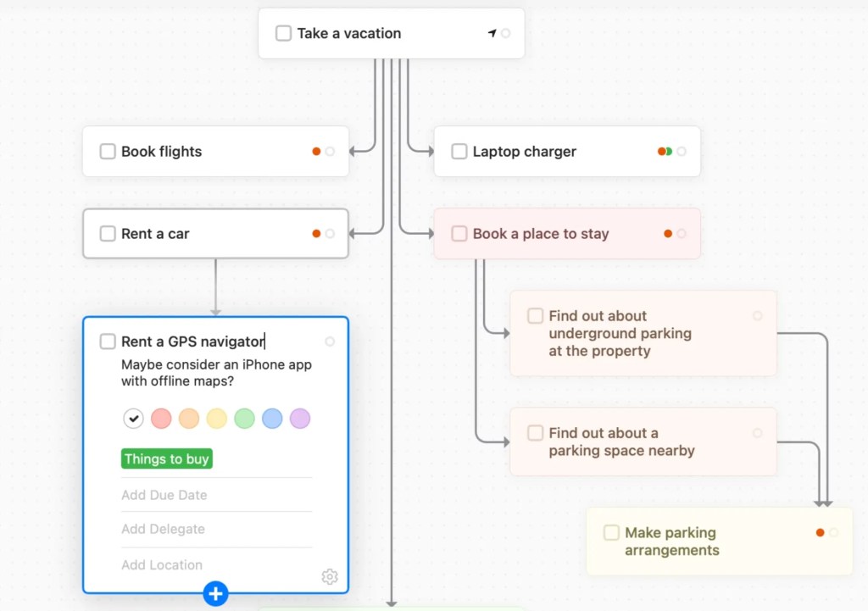This screenshot has width=868, height=611.
Task: Tick the Laptop charger checkbox
Action: click(x=459, y=152)
